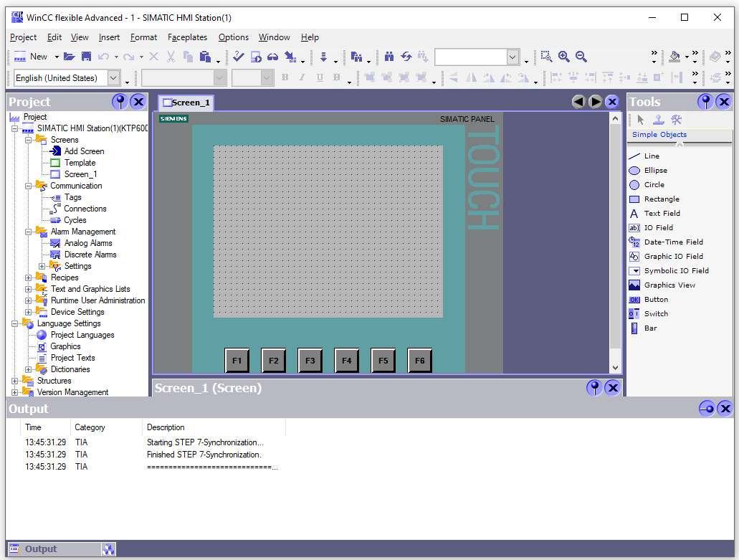Image resolution: width=739 pixels, height=560 pixels.
Task: Close the Project panel
Action: click(x=138, y=101)
